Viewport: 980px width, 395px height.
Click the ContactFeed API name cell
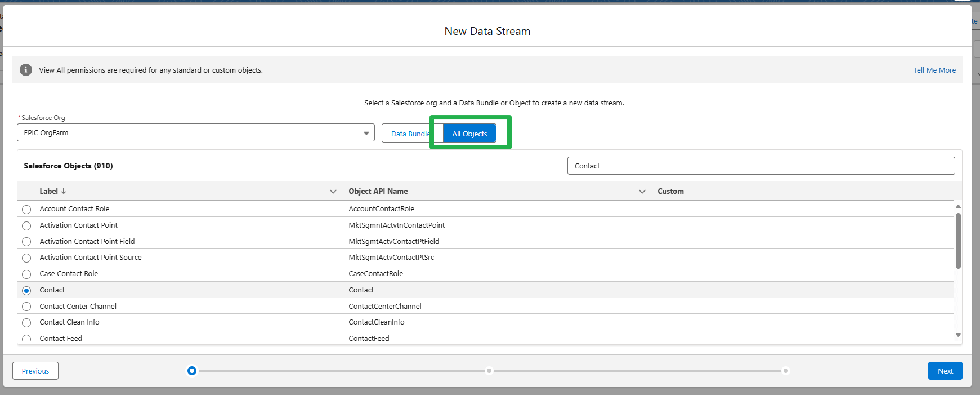pyautogui.click(x=369, y=338)
